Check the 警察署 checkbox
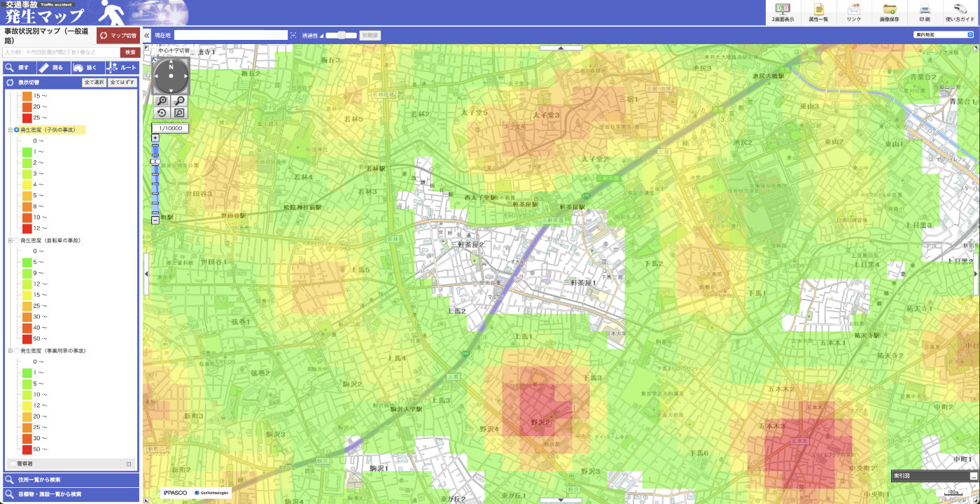The width and height of the screenshot is (980, 504). click(x=13, y=463)
